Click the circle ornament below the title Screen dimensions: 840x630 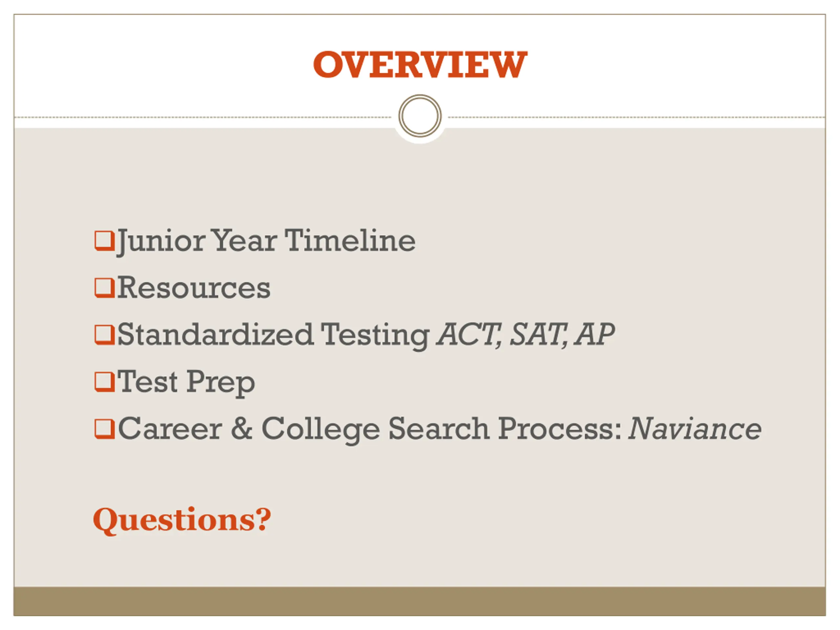[x=420, y=116]
